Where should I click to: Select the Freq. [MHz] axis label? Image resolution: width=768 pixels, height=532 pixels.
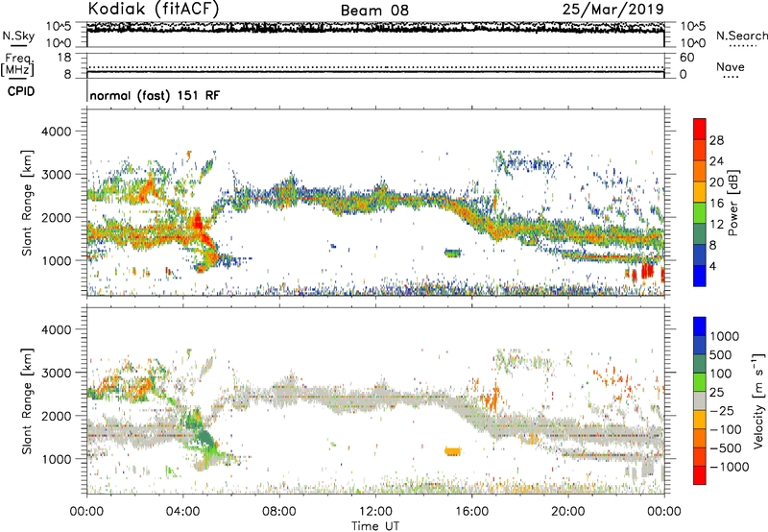point(17,65)
